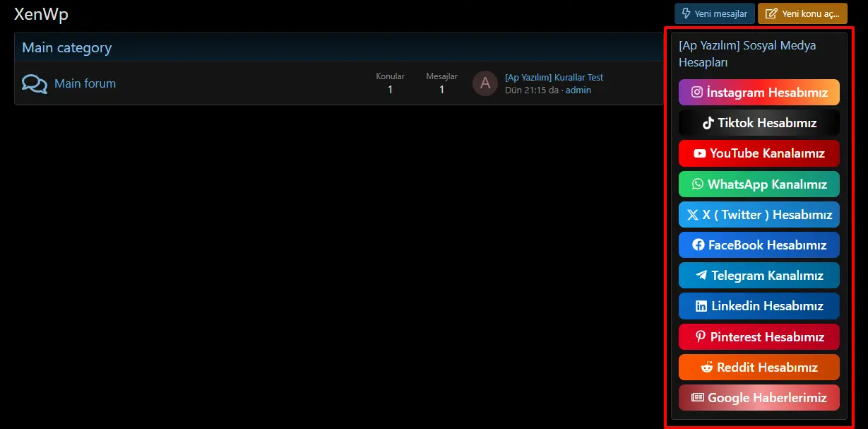The image size is (868, 429).
Task: Click the pencil edit icon on Yeni konu aç
Action: pos(771,13)
